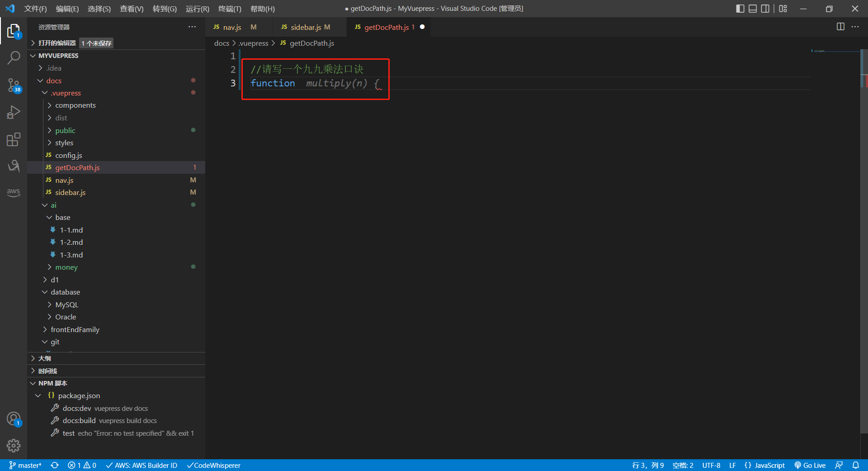Open the AWS Toolkit panel

point(14,192)
